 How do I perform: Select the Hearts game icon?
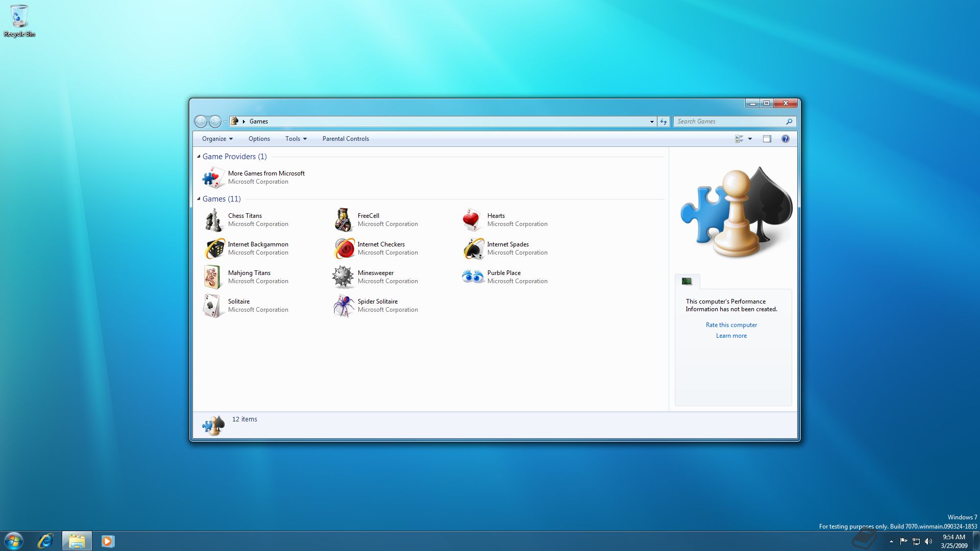[473, 220]
